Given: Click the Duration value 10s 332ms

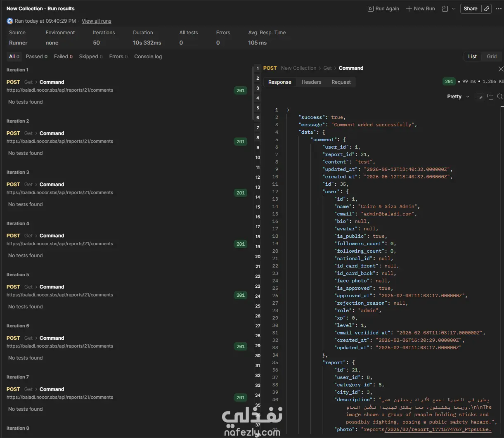Looking at the screenshot, I should click(147, 43).
